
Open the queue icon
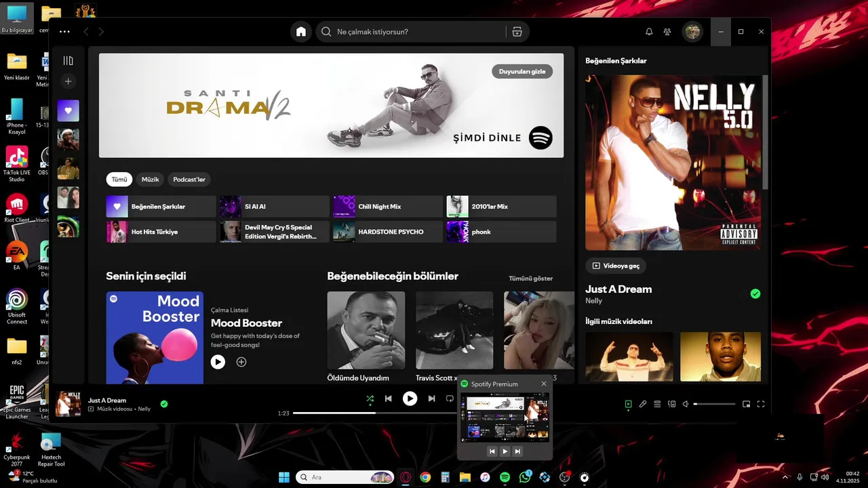pos(657,404)
